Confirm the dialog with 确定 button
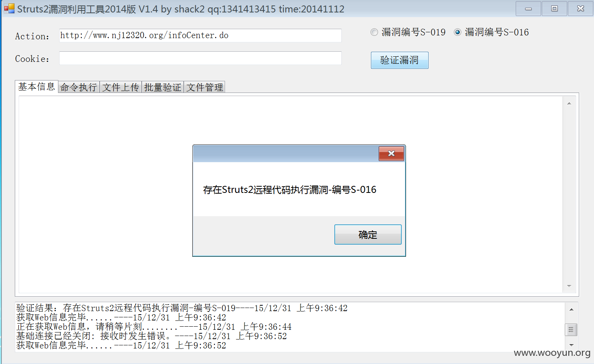594x364 pixels. 368,234
